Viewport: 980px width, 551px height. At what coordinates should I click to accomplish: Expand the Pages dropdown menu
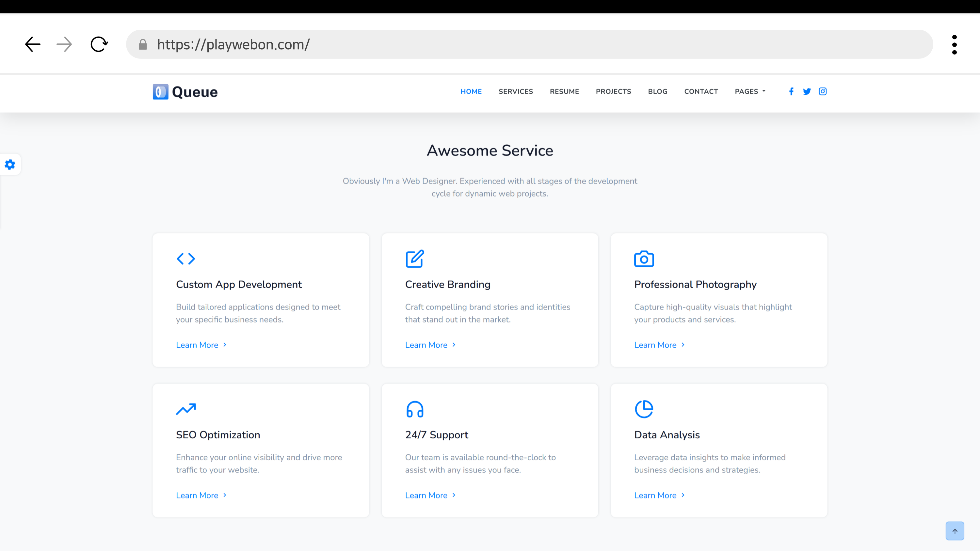click(x=750, y=91)
